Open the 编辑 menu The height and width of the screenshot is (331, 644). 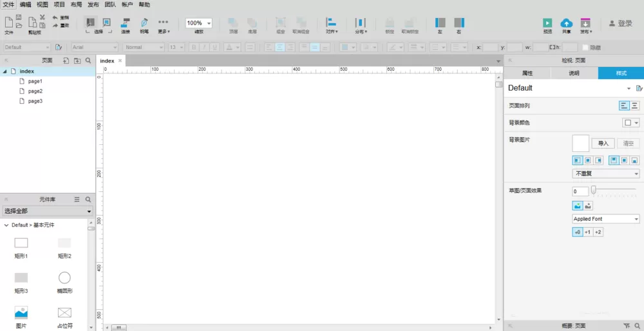pos(26,5)
